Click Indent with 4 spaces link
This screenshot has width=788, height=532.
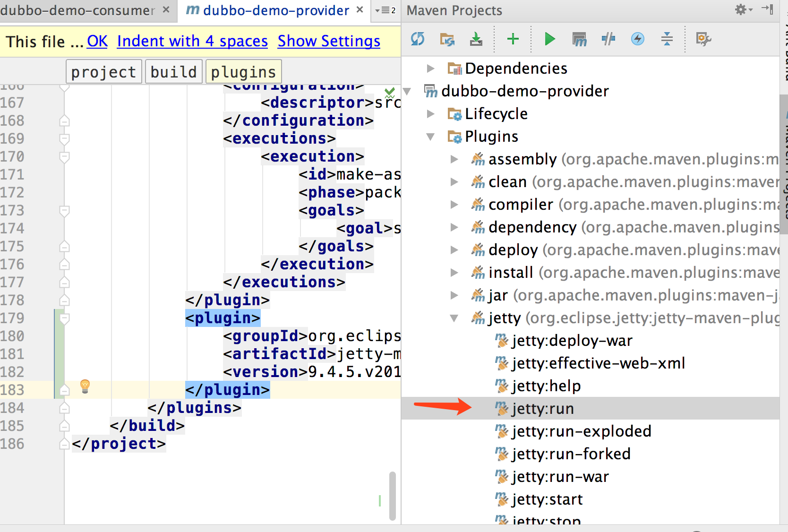[x=192, y=41]
